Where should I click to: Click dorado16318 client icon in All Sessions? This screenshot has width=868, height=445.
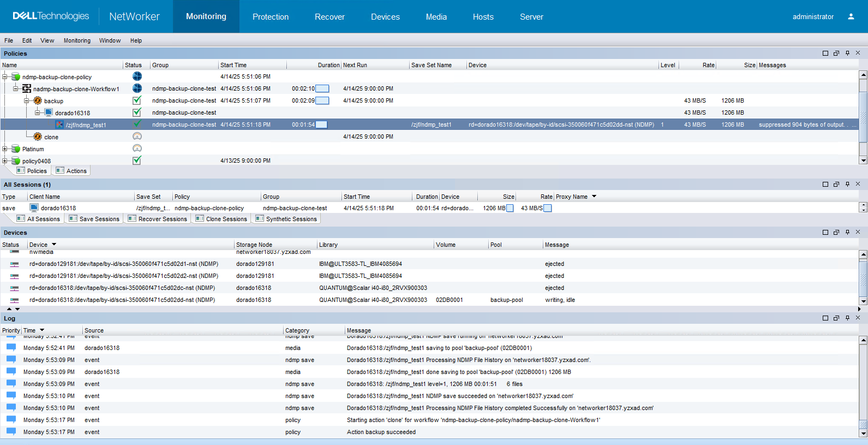(x=34, y=208)
